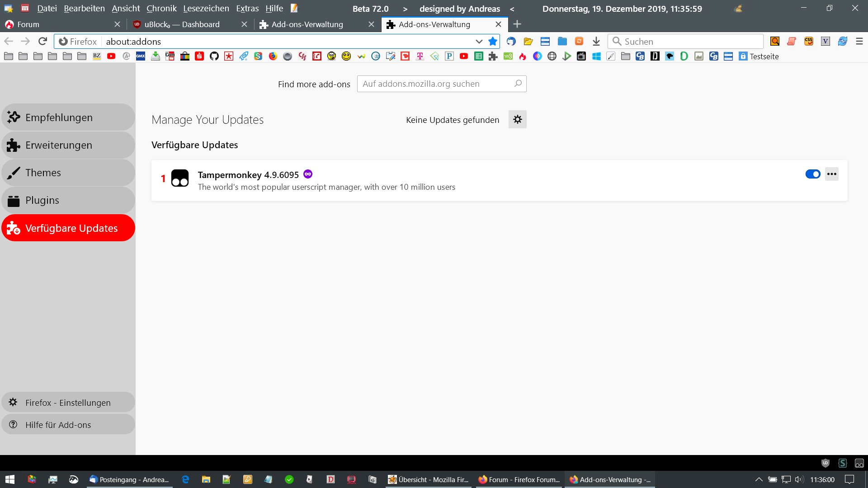Click the update gear tools button
This screenshot has height=488, width=868.
[x=517, y=119]
